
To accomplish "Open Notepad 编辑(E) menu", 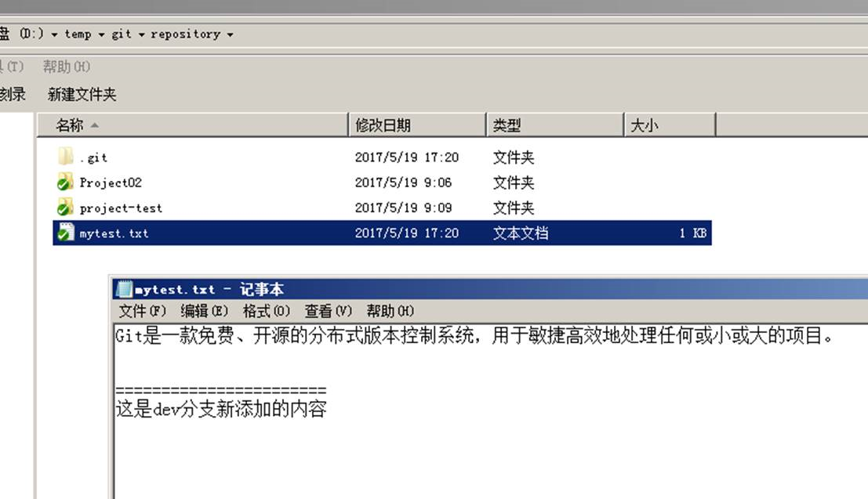I will point(205,311).
